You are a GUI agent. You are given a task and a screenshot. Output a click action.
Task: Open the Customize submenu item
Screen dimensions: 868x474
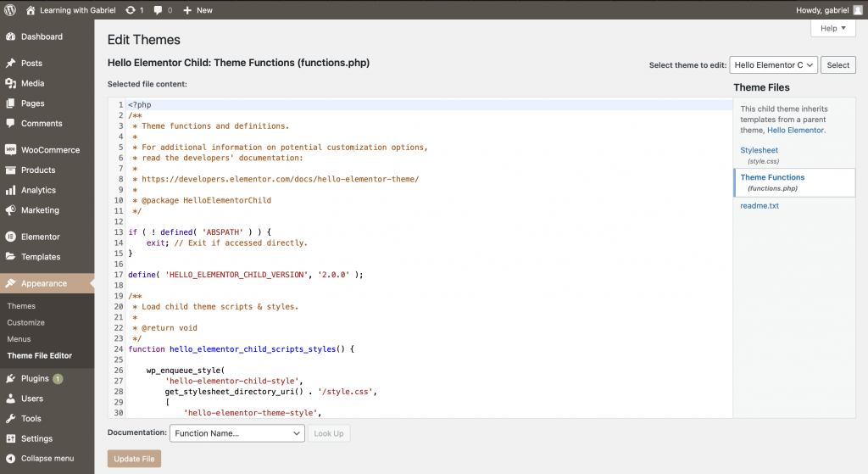point(26,322)
